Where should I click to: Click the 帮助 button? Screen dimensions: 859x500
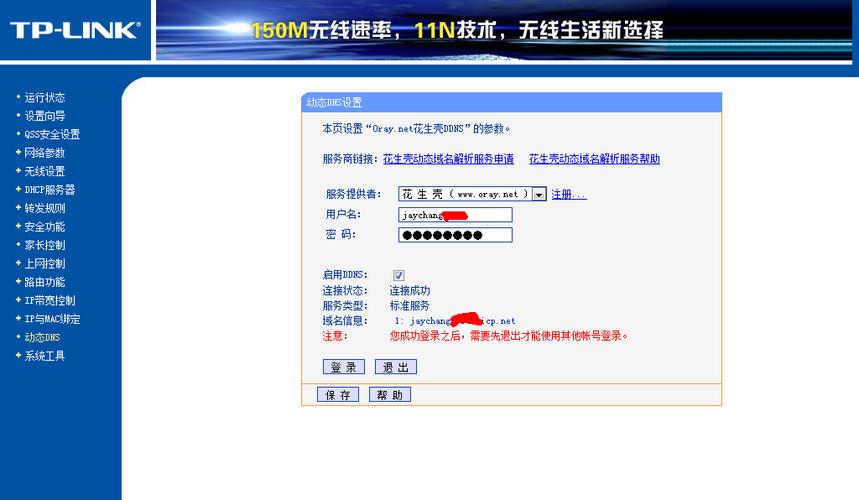[x=390, y=395]
